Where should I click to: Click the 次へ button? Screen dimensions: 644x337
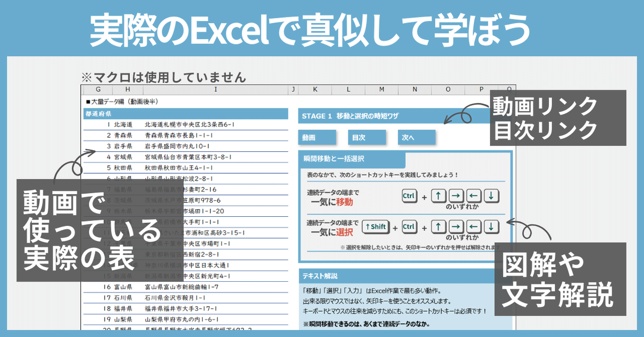pyautogui.click(x=417, y=137)
